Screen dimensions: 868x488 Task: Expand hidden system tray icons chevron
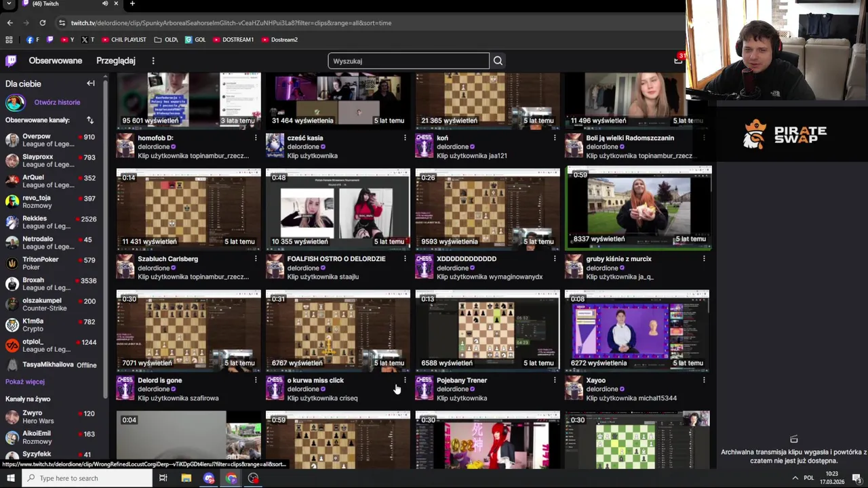(795, 479)
